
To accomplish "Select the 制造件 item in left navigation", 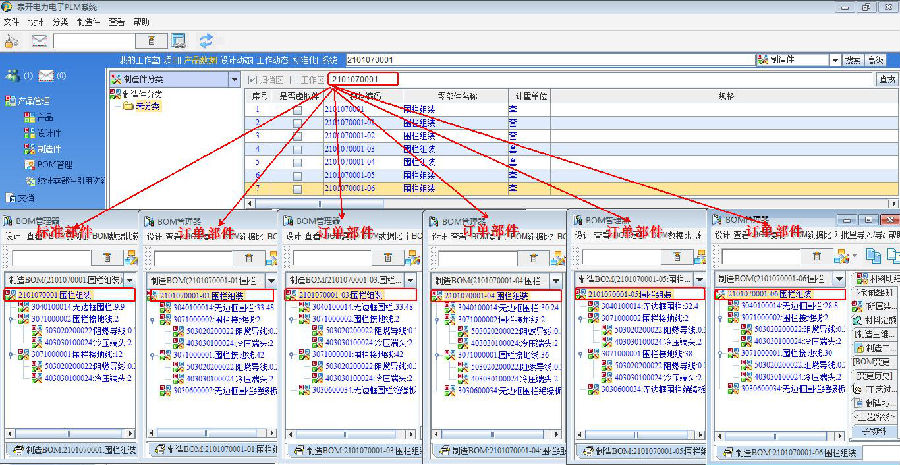I will [x=48, y=147].
